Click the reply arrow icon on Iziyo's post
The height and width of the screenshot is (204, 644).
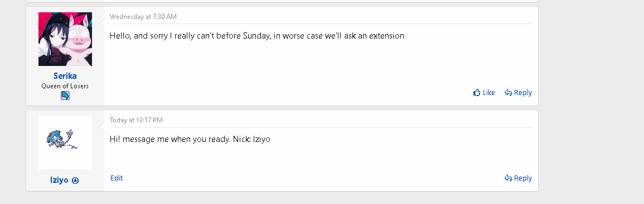tap(508, 178)
